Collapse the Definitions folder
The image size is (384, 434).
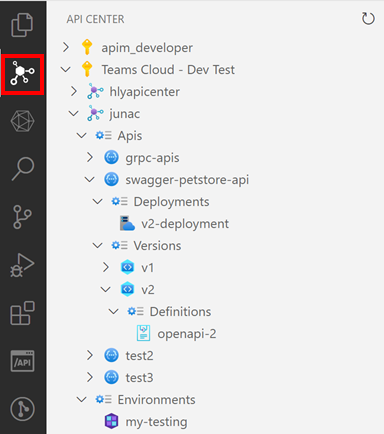tap(114, 312)
